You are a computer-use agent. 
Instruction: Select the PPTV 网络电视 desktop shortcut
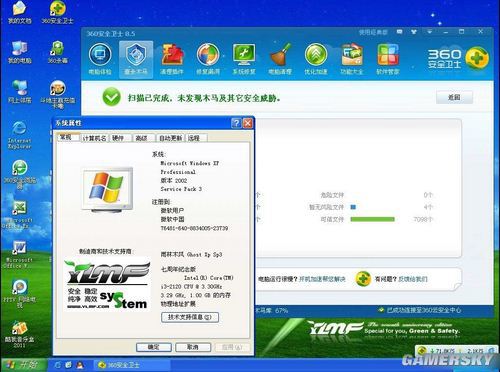19,293
